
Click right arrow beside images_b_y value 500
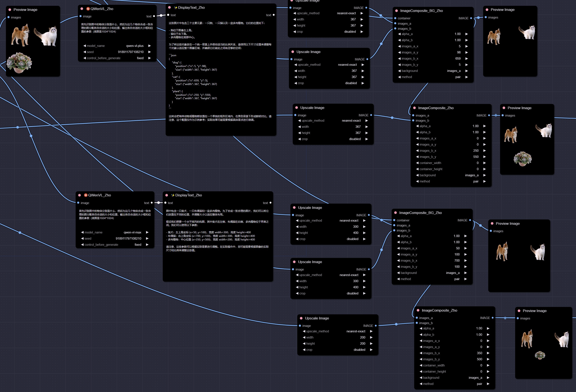coord(488,359)
